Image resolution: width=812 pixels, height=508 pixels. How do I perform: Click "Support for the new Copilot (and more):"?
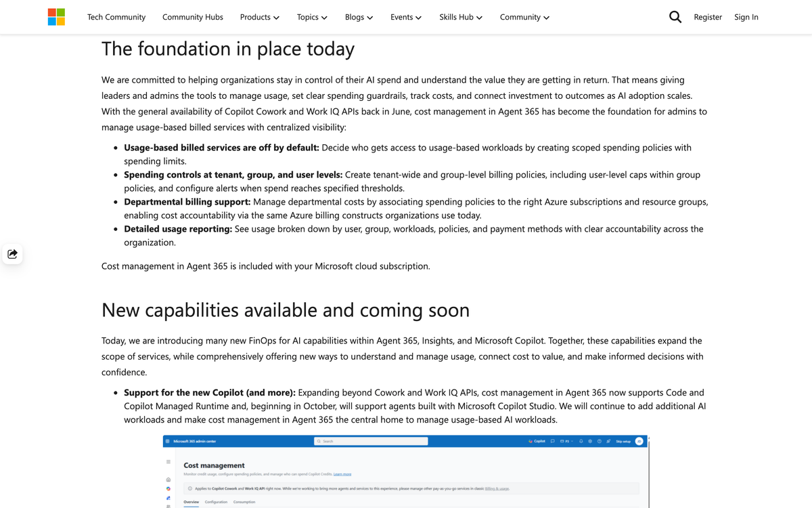[210, 392]
